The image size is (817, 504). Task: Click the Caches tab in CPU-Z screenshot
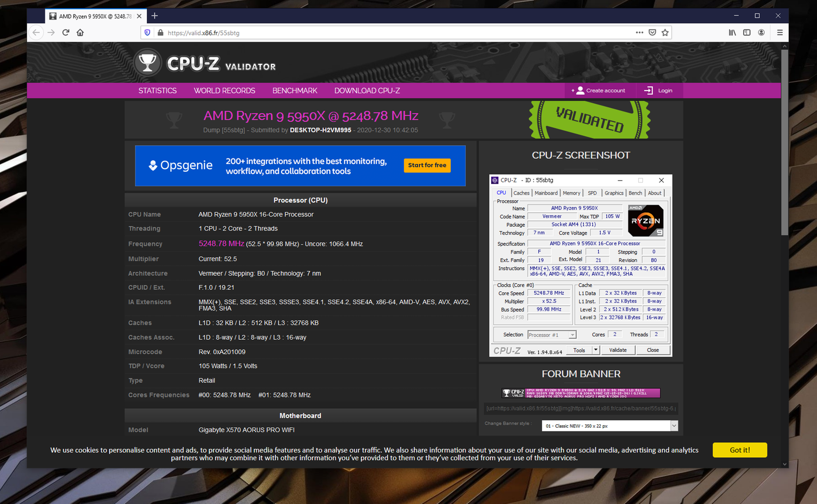521,193
